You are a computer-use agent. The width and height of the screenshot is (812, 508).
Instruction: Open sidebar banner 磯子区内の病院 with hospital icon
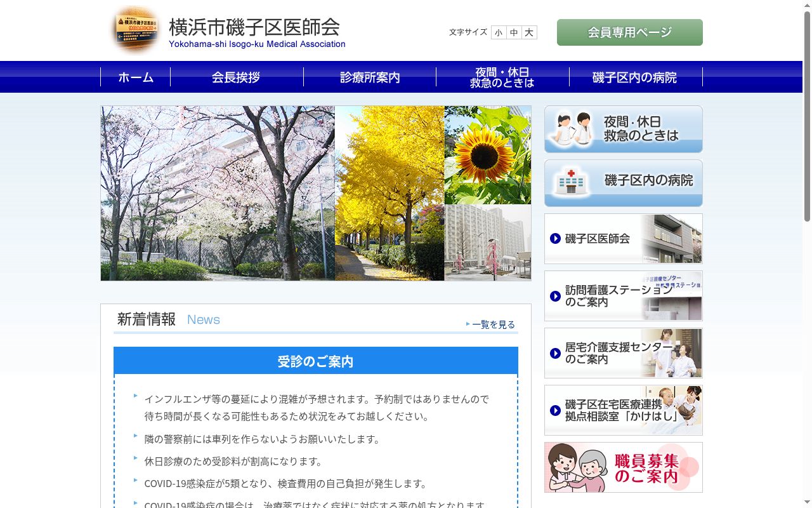pos(624,183)
